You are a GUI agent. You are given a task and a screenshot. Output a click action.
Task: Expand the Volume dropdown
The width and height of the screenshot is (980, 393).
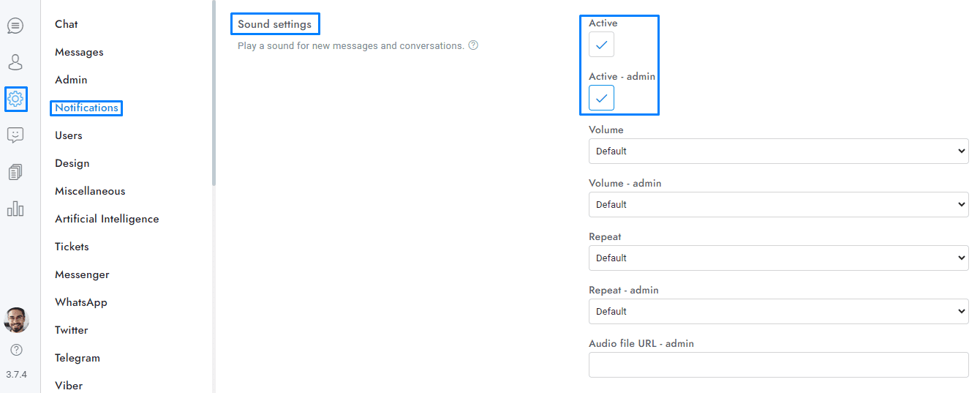[778, 151]
